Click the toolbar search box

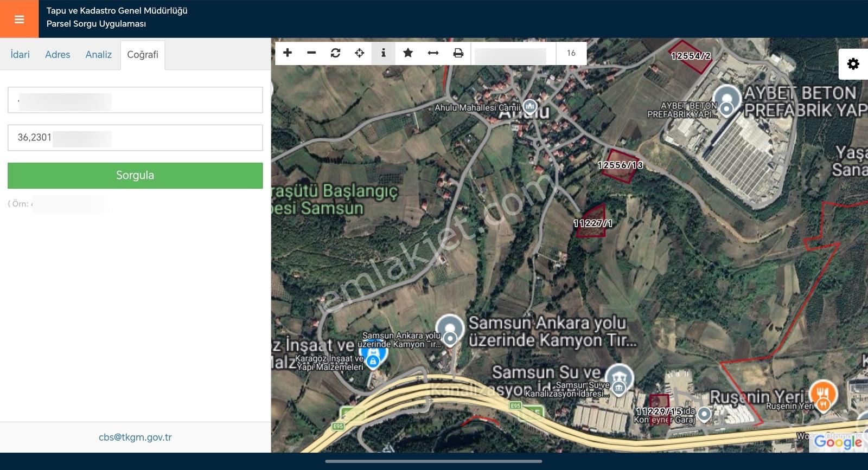point(513,53)
